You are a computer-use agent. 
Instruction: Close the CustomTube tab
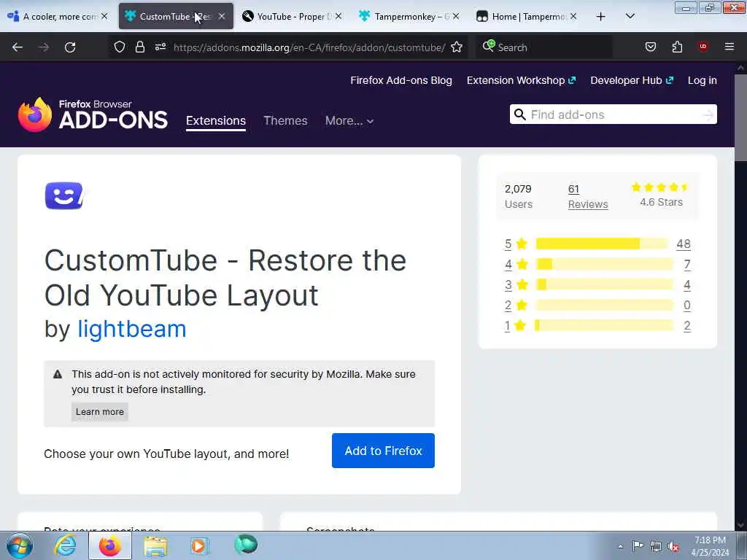coord(222,16)
